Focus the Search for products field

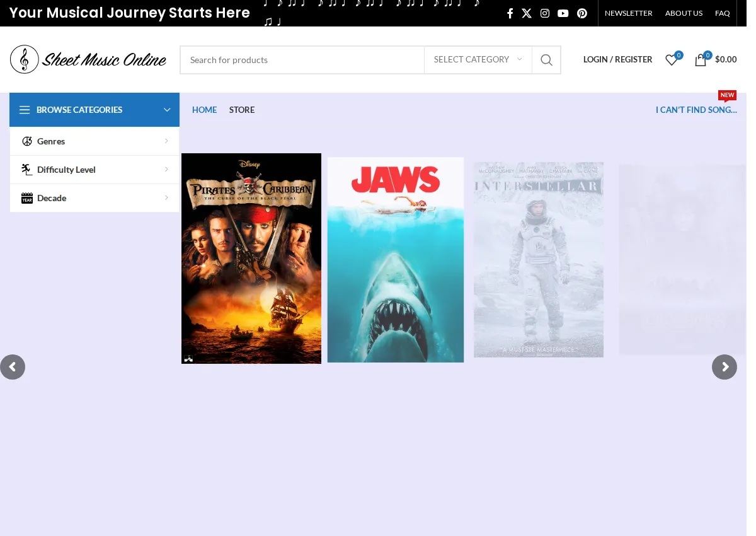pyautogui.click(x=302, y=60)
